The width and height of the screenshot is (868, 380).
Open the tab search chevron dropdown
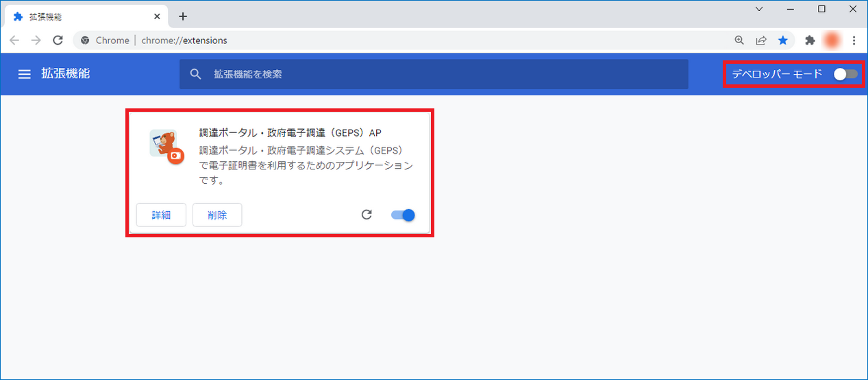coord(759,9)
